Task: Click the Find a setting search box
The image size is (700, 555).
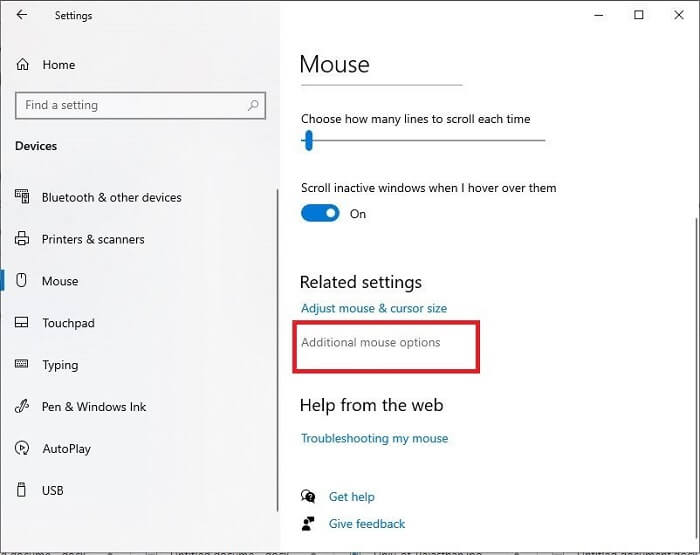Action: pos(130,105)
